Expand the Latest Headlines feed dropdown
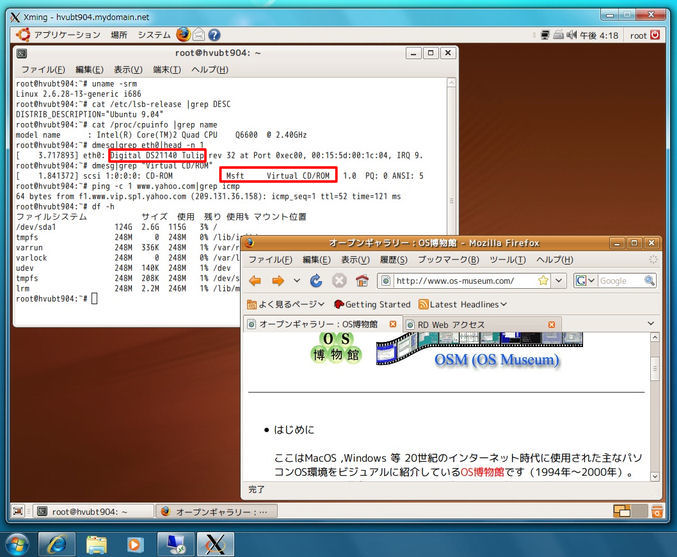677x557 pixels. 503,304
